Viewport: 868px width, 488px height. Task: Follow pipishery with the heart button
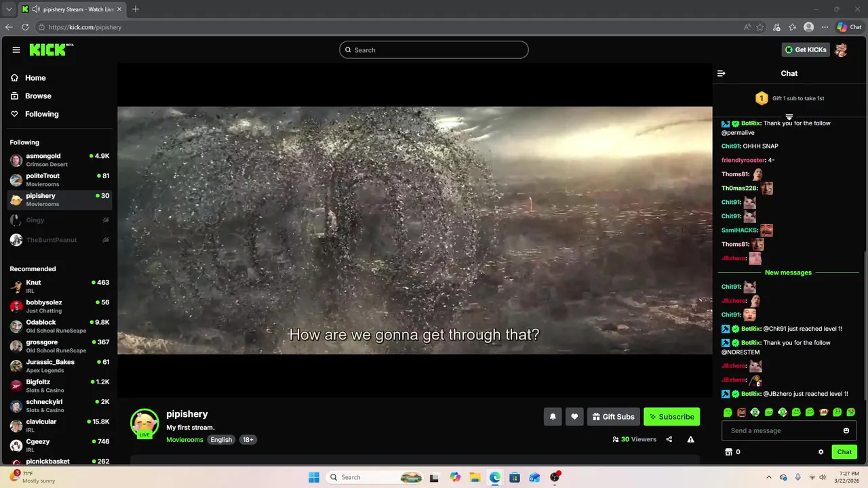574,417
